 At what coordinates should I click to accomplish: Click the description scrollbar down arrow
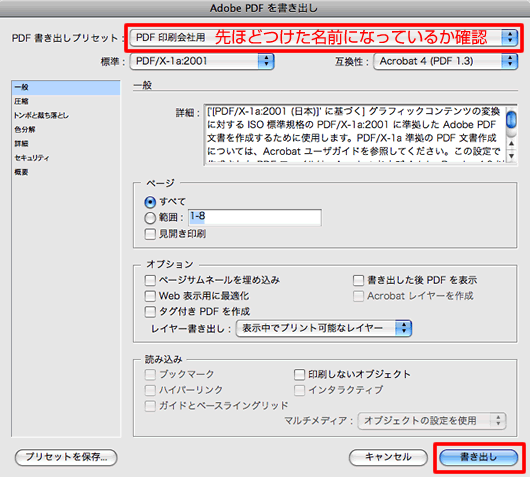511,156
